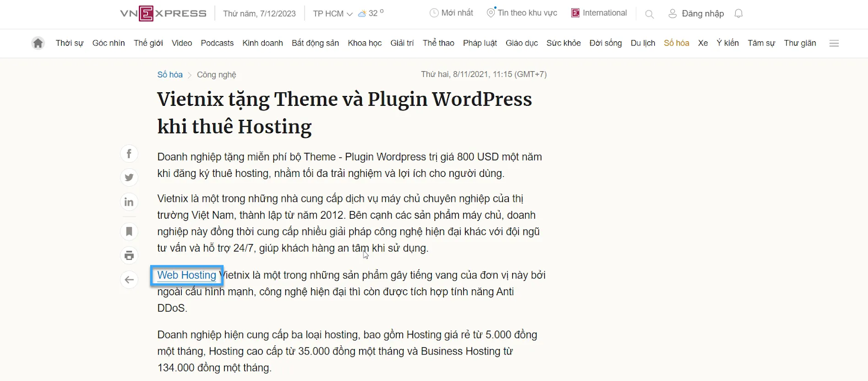
Task: Share article on Facebook
Action: pos(129,154)
